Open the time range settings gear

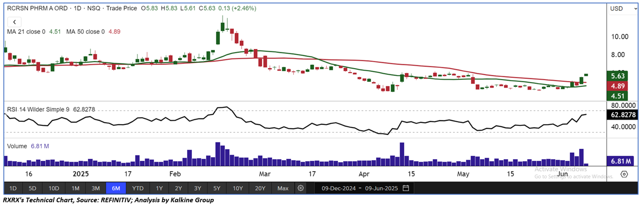point(301,188)
